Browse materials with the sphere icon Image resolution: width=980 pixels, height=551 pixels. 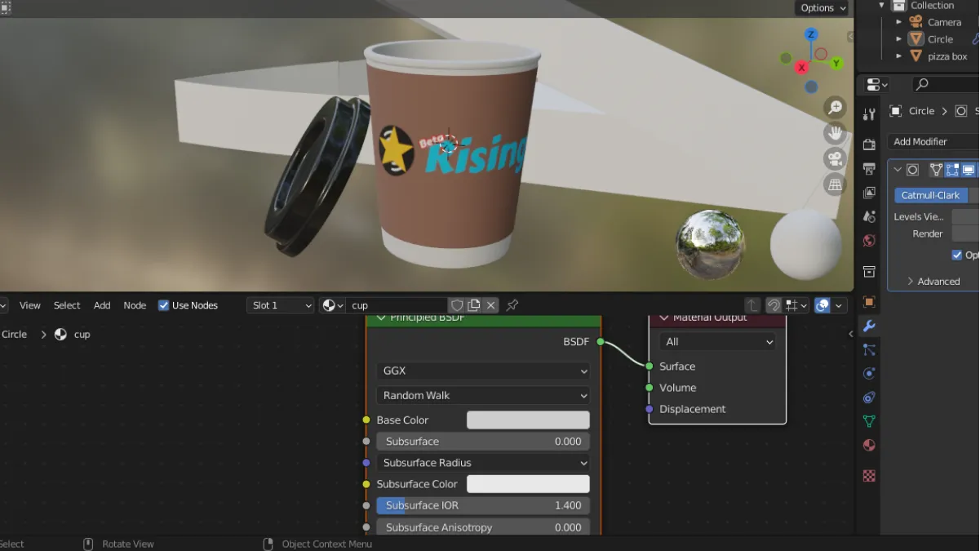332,305
